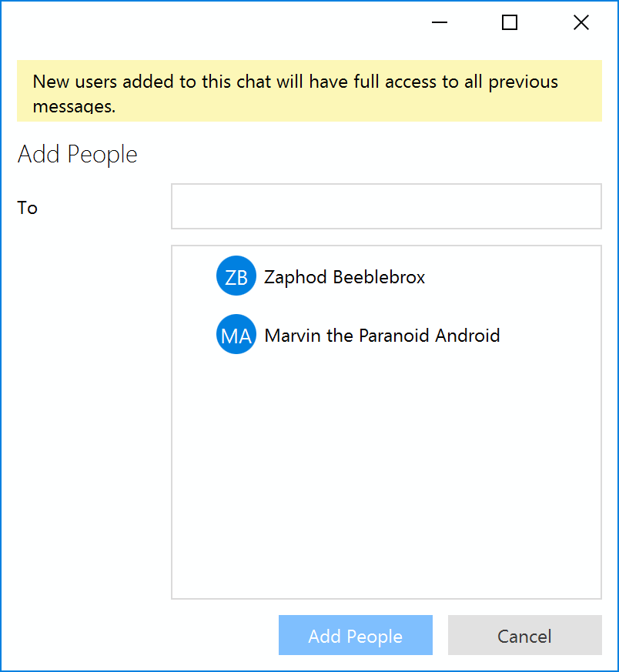619x672 pixels.
Task: Click blank space left of Add People button
Action: (139, 636)
